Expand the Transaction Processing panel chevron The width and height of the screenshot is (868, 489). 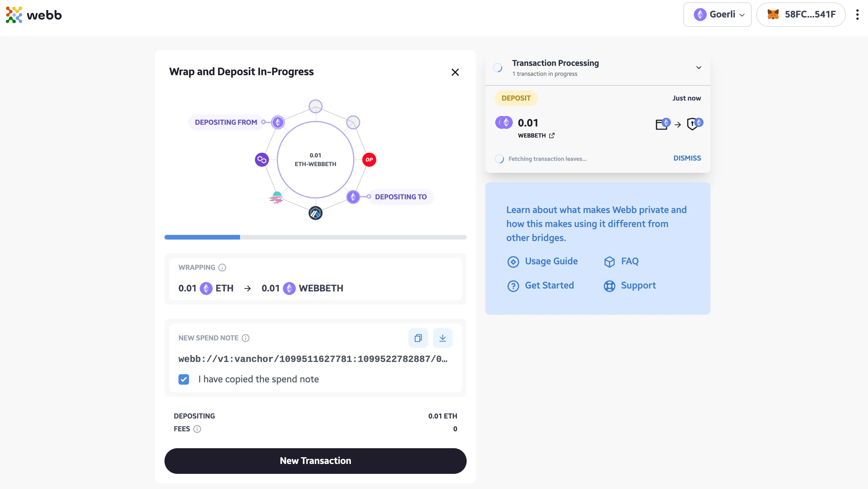699,67
